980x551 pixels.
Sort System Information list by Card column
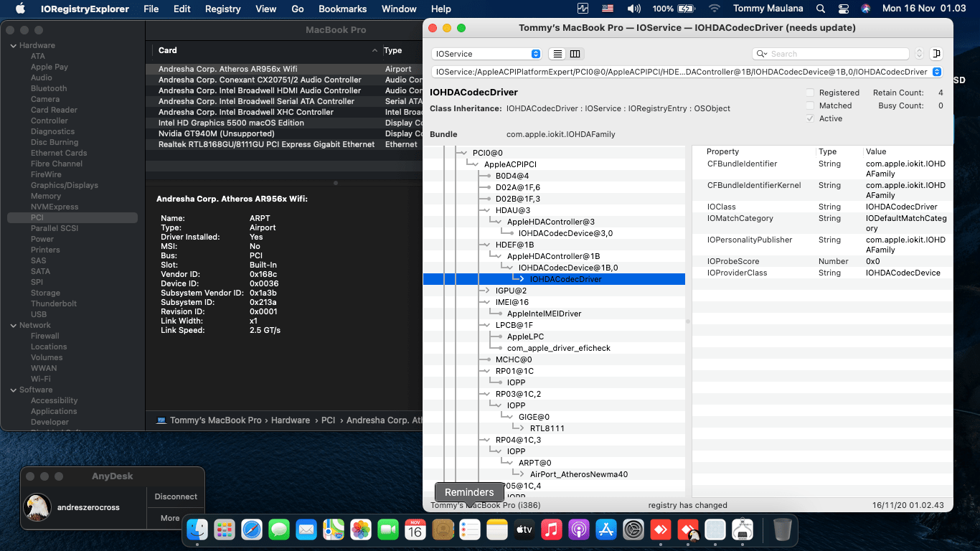click(x=265, y=50)
